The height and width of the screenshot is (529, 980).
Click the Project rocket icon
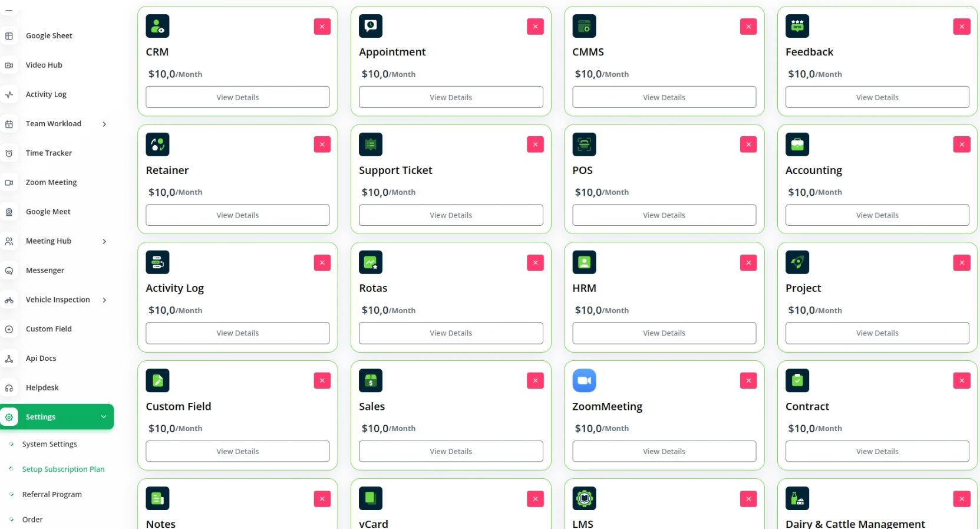coord(797,262)
